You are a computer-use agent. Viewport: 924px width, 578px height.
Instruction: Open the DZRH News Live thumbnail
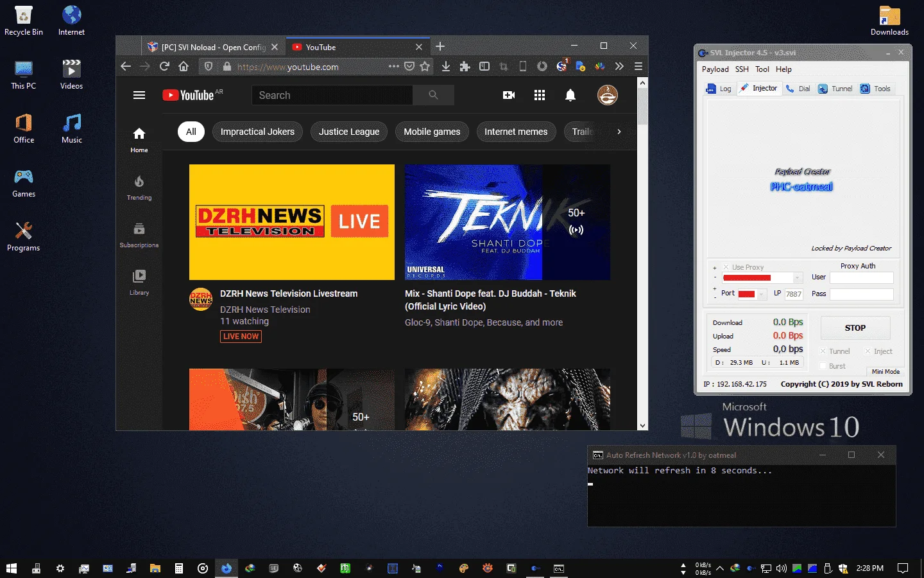[x=292, y=222]
